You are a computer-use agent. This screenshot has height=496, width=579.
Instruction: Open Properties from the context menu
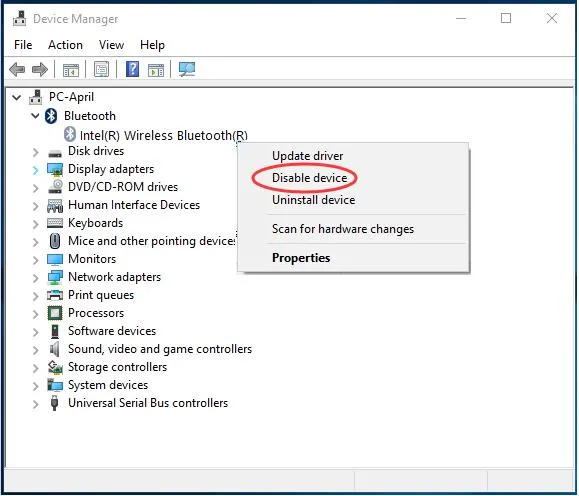point(301,258)
